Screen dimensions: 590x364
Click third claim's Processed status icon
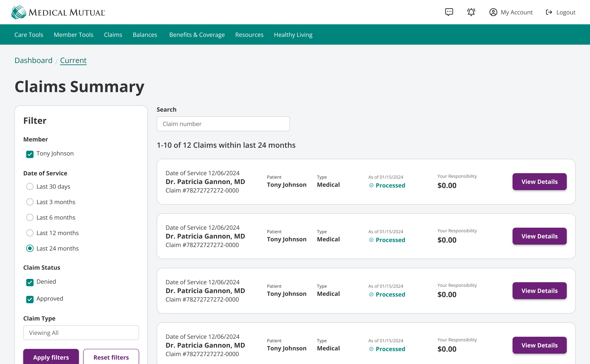pos(371,294)
